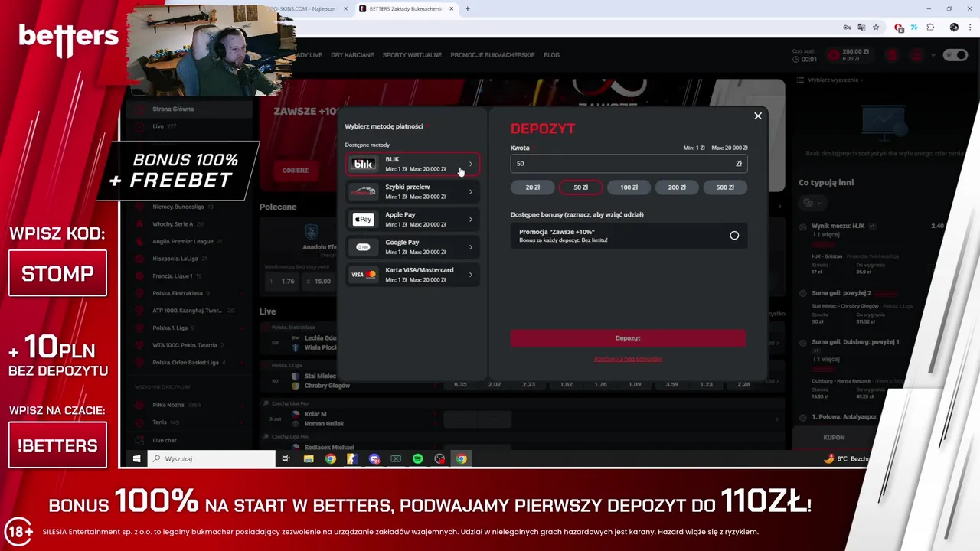Click the red user account icon
The image size is (980, 551).
coord(916,55)
